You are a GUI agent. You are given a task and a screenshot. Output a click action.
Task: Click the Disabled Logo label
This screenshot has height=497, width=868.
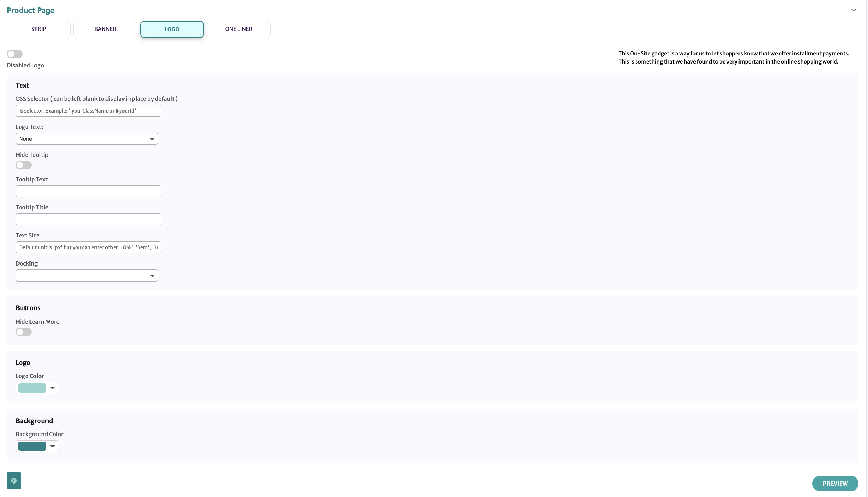(25, 65)
